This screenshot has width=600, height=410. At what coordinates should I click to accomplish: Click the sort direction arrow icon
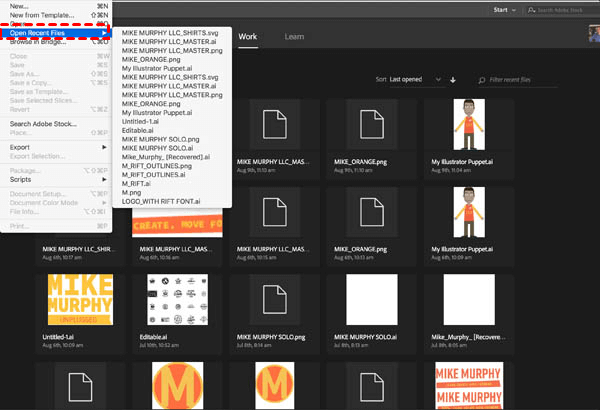pyautogui.click(x=453, y=78)
